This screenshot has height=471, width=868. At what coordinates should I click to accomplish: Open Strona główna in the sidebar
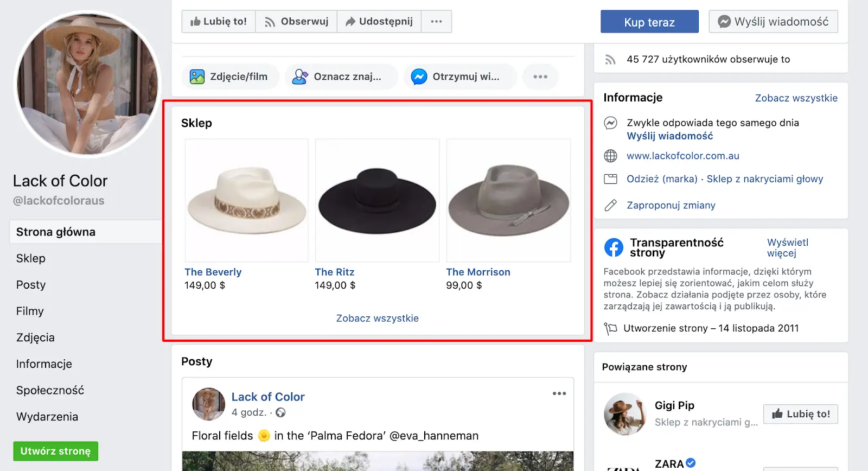pos(86,232)
